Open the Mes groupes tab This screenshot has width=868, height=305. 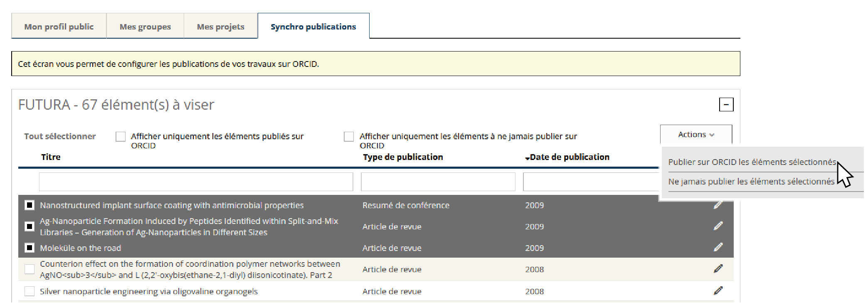tap(145, 26)
